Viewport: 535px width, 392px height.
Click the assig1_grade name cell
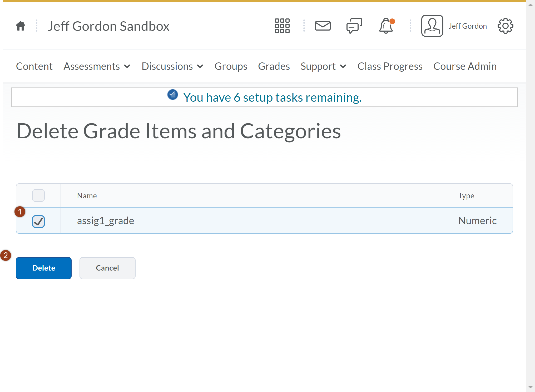pos(251,220)
